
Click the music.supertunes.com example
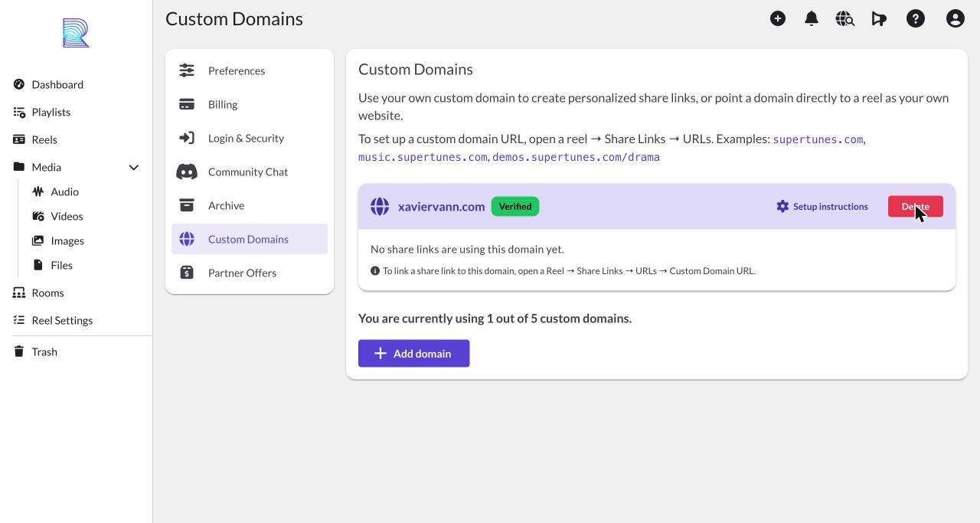[423, 157]
